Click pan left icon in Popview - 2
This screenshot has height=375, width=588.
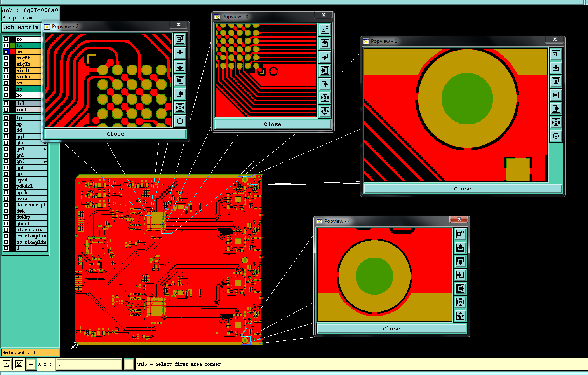[x=180, y=80]
